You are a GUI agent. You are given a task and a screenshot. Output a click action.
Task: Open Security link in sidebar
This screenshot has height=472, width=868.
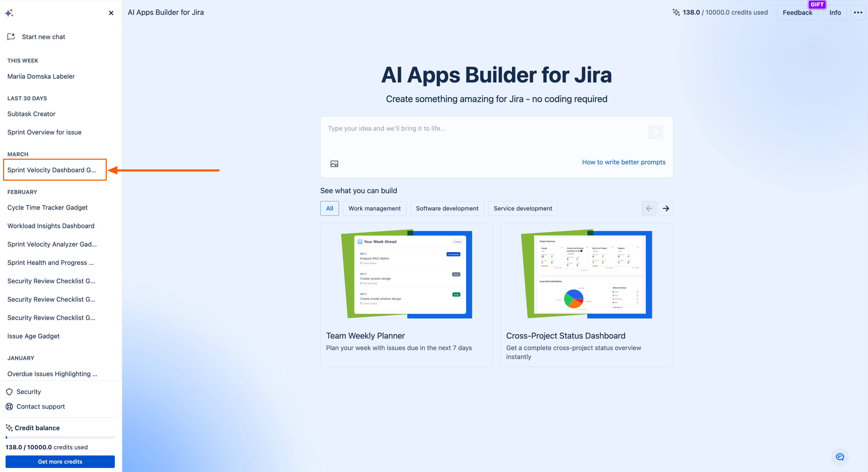coord(29,392)
